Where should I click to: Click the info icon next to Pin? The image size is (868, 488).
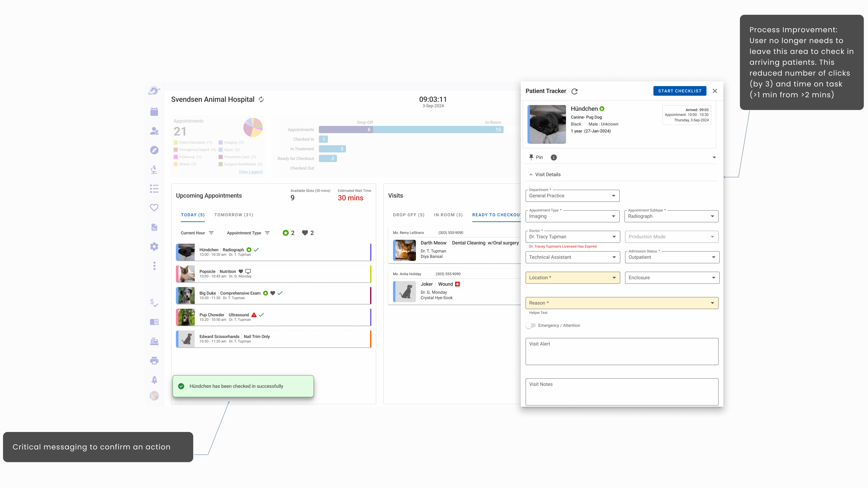554,157
